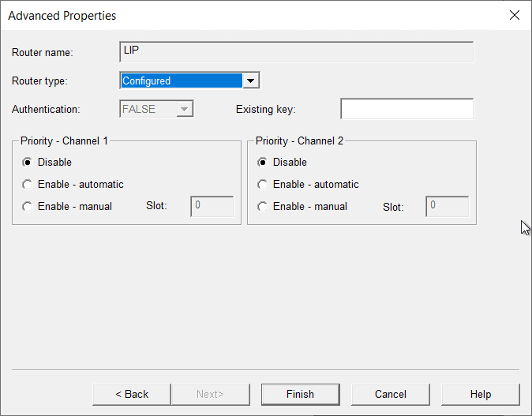Go back with the < Back button

tap(132, 395)
